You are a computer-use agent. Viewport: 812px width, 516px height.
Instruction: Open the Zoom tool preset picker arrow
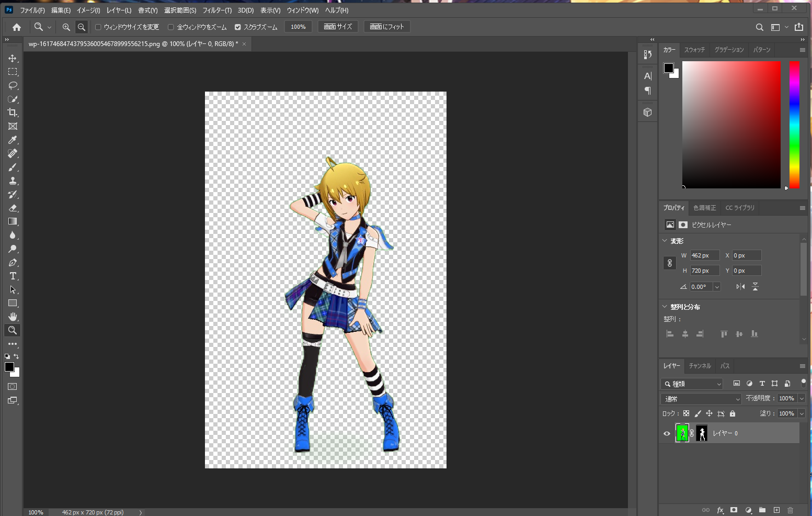click(50, 27)
